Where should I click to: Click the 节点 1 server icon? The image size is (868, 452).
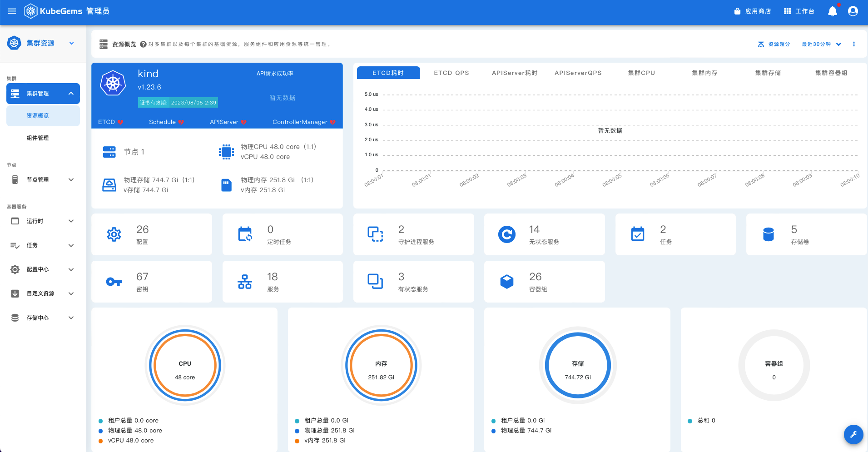109,152
